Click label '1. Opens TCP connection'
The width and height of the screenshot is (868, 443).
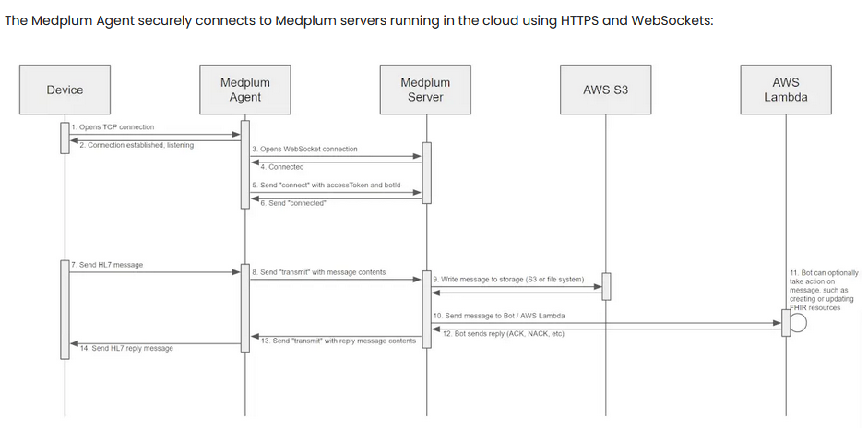[x=113, y=126]
